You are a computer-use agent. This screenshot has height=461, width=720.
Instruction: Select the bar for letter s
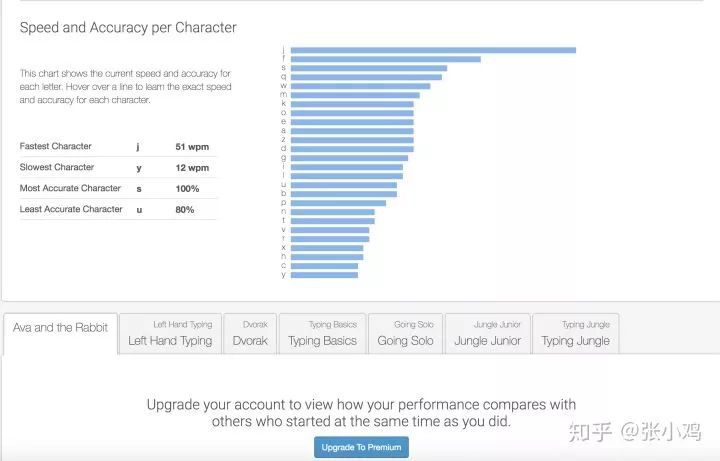point(369,68)
